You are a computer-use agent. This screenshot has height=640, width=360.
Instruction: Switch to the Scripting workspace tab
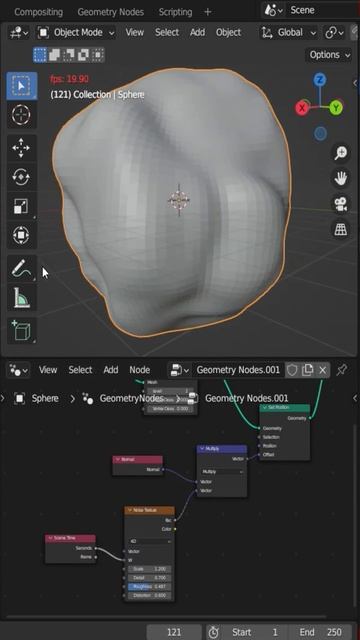(x=175, y=12)
